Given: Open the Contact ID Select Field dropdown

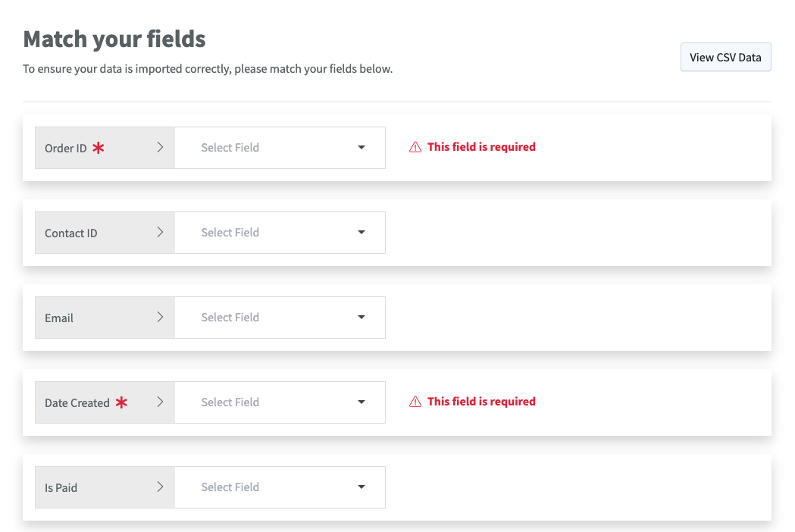Looking at the screenshot, I should tap(280, 233).
